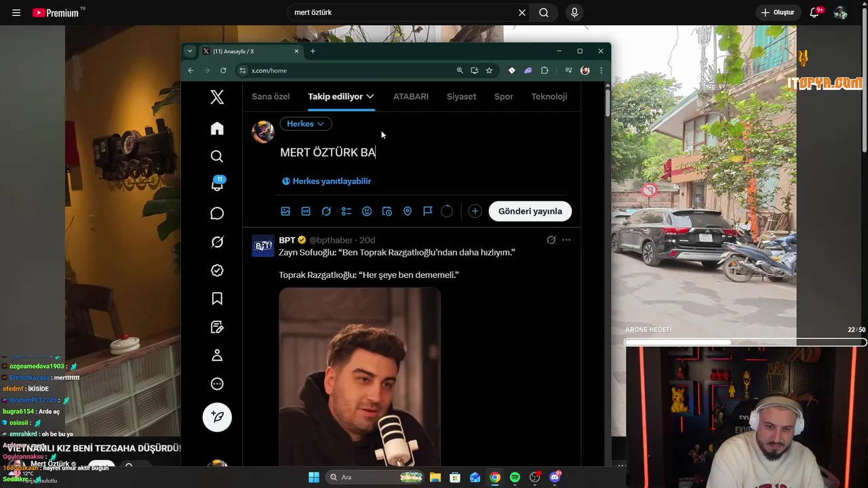Switch to ATABARI tab
868x488 pixels.
click(x=411, y=96)
